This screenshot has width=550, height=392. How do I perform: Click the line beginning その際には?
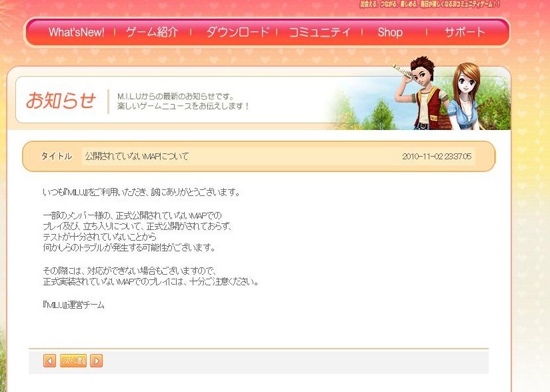pyautogui.click(x=129, y=271)
